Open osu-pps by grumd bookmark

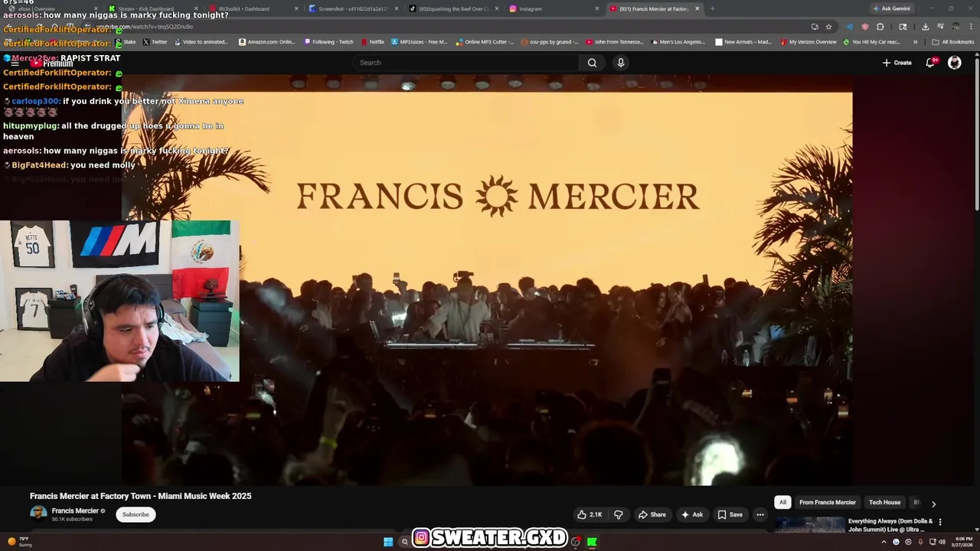click(550, 42)
